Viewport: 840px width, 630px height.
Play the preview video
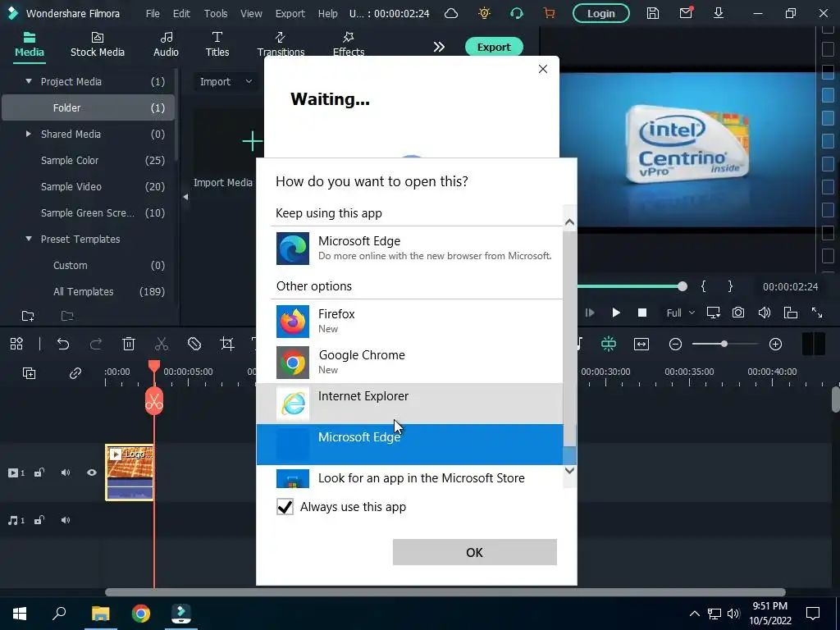click(616, 313)
